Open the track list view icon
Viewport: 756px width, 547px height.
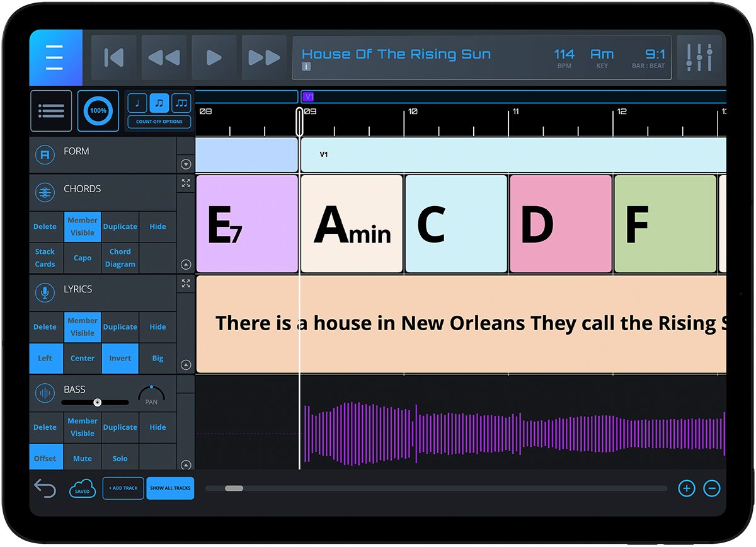pos(51,112)
